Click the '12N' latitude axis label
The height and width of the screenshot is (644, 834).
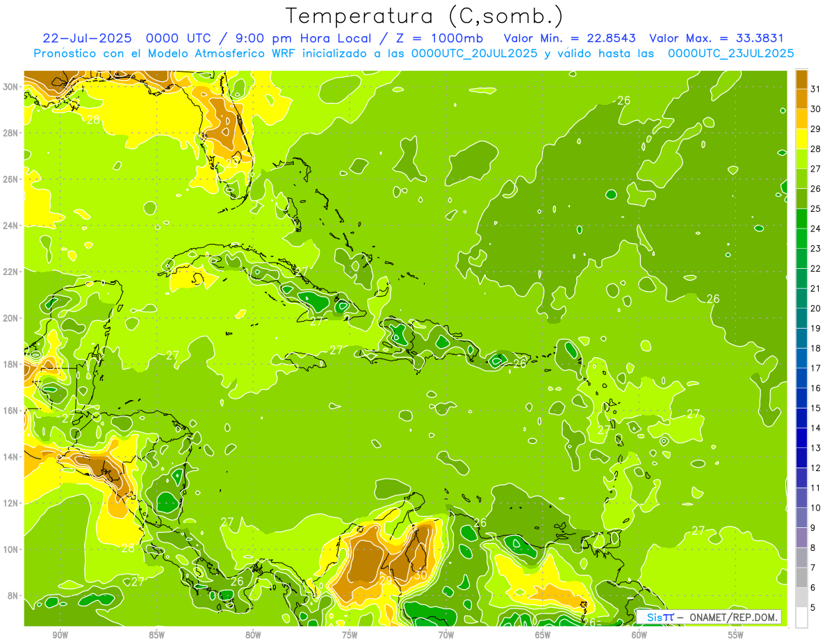pos(11,503)
